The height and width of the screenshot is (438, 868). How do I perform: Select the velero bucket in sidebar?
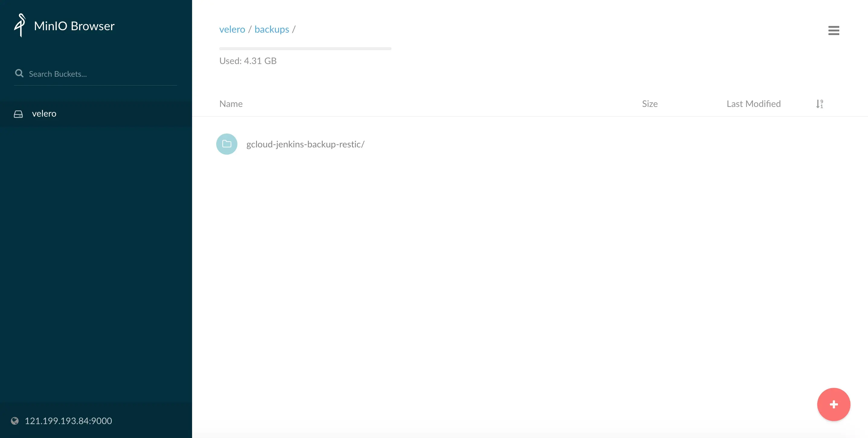point(44,114)
